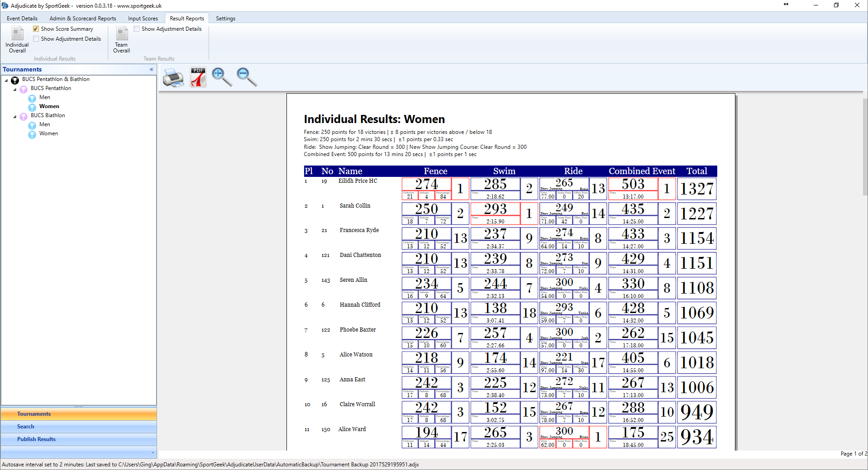Zoom in with the plus magnifier
Image resolution: width=868 pixels, height=470 pixels.
(222, 77)
